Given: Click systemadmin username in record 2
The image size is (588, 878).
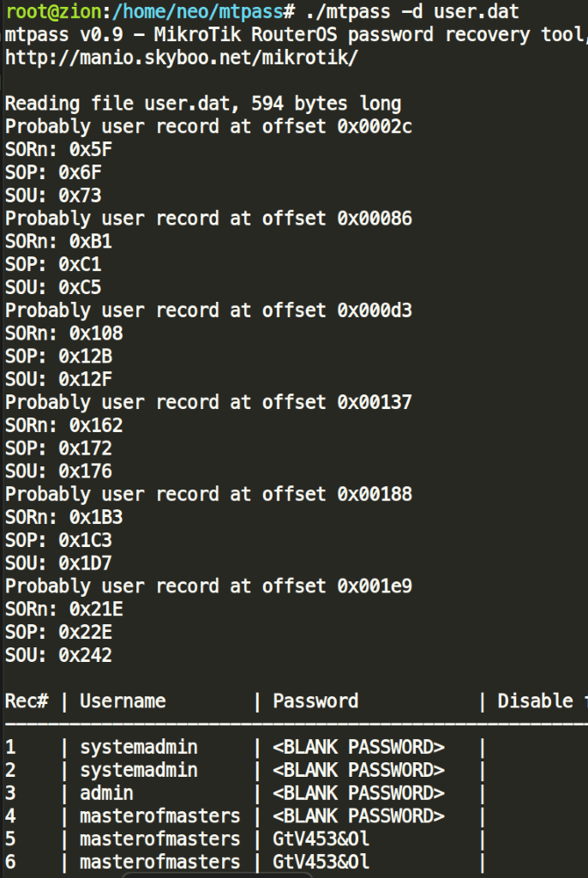Looking at the screenshot, I should click(x=138, y=770).
